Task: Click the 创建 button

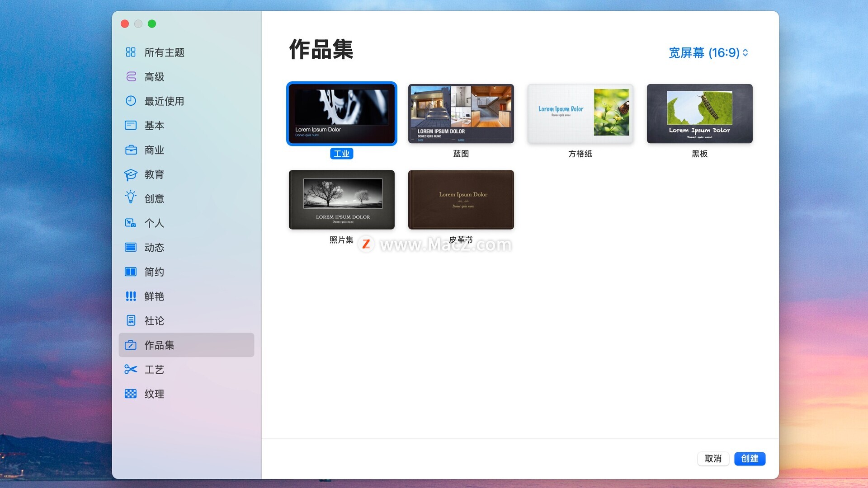Action: [x=750, y=459]
